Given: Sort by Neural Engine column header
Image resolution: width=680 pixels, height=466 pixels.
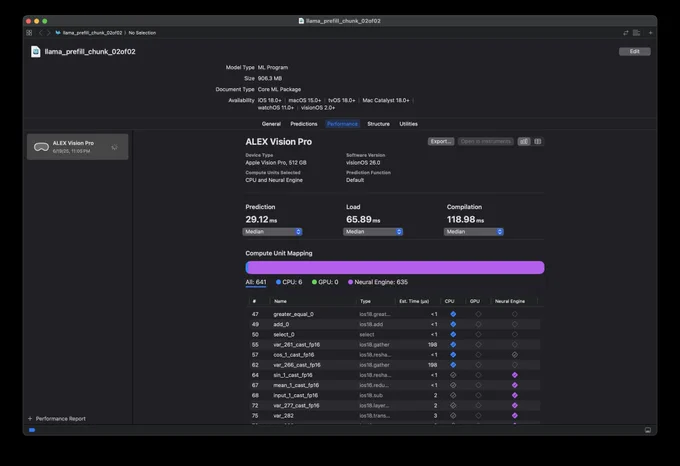Looking at the screenshot, I should click(x=510, y=301).
